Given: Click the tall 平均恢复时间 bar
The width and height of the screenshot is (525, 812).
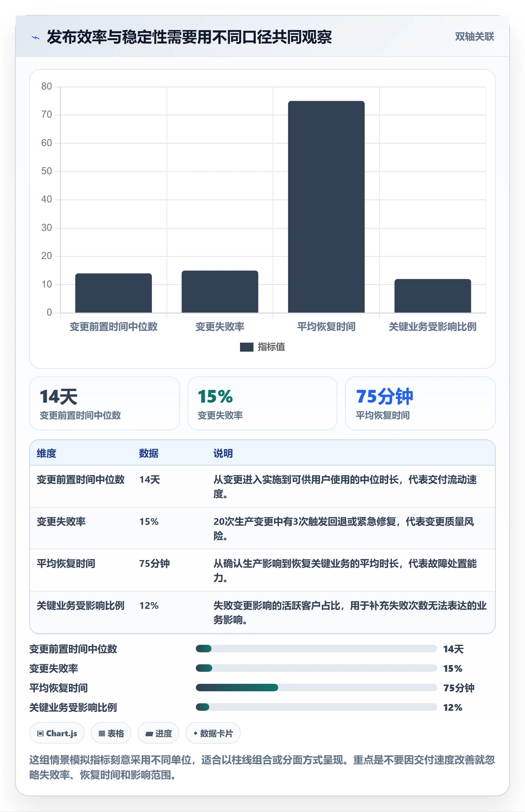Looking at the screenshot, I should 326,207.
